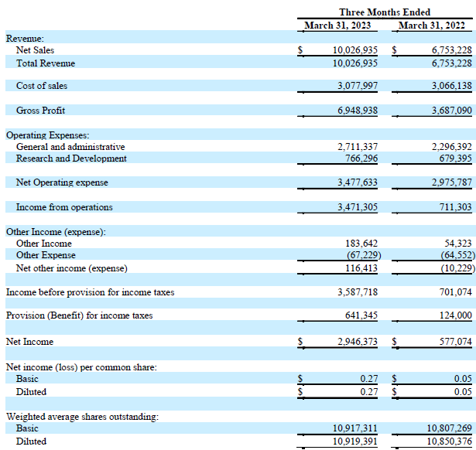Select the 'March 31, 2023' column header
This screenshot has width=476, height=450.
337,26
